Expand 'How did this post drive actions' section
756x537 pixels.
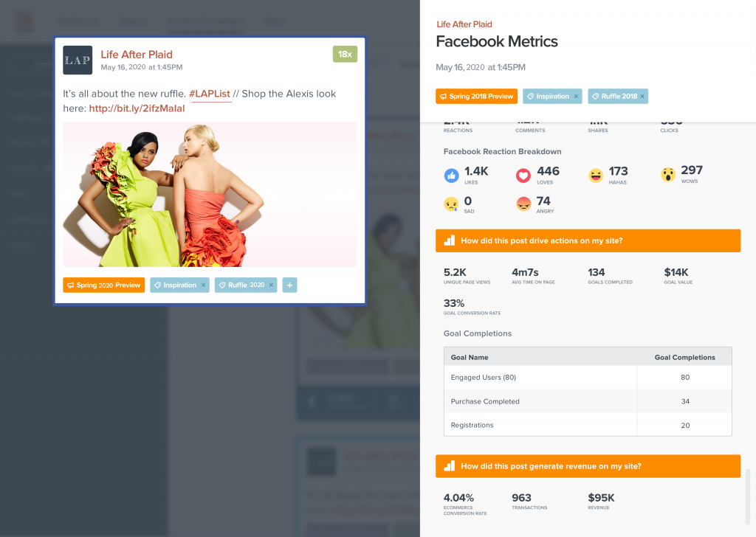coord(588,240)
